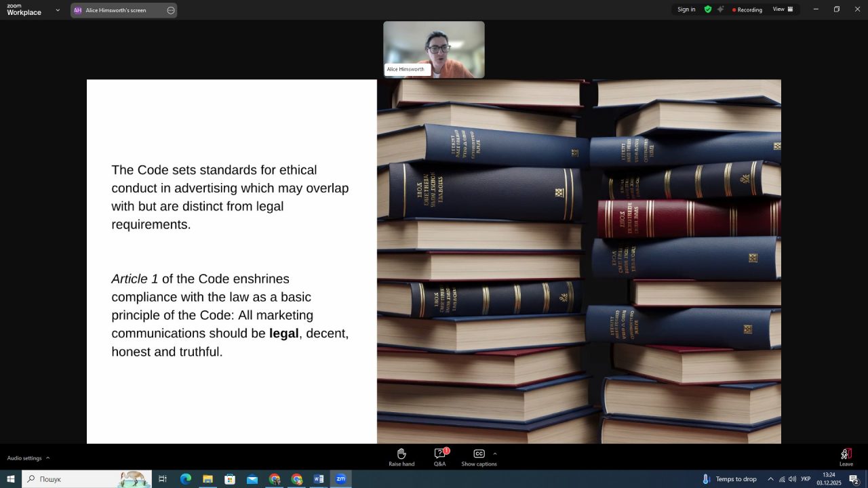Open Microsoft Word from the taskbar

(319, 479)
